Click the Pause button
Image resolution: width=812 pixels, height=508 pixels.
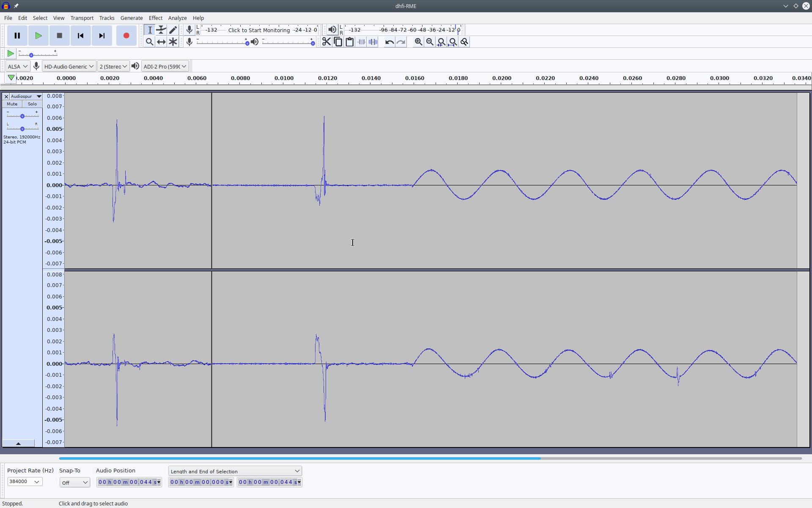click(17, 36)
